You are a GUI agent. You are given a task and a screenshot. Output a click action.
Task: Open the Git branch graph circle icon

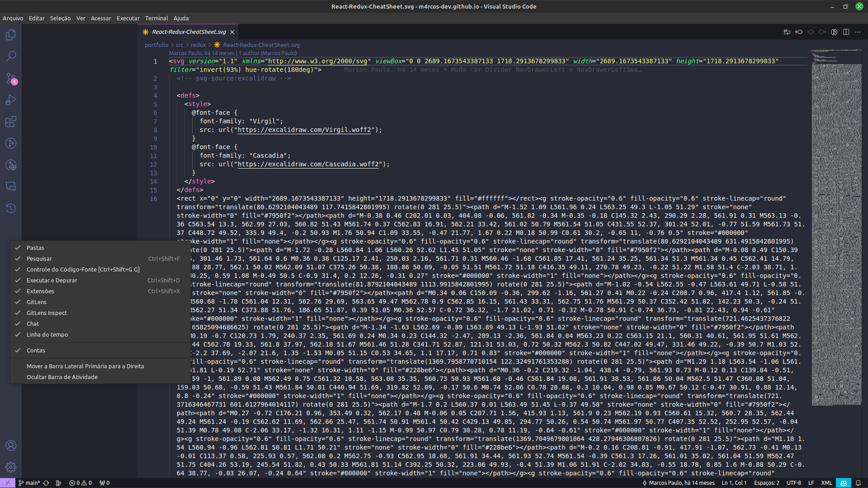point(834,32)
